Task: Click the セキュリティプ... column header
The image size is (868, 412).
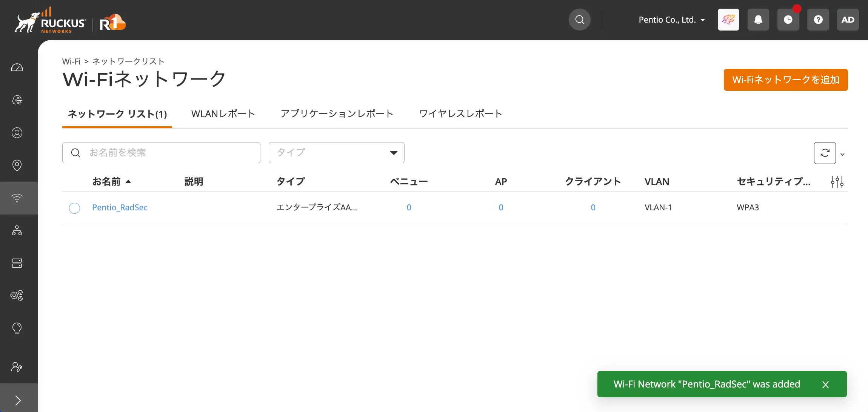Action: (773, 182)
